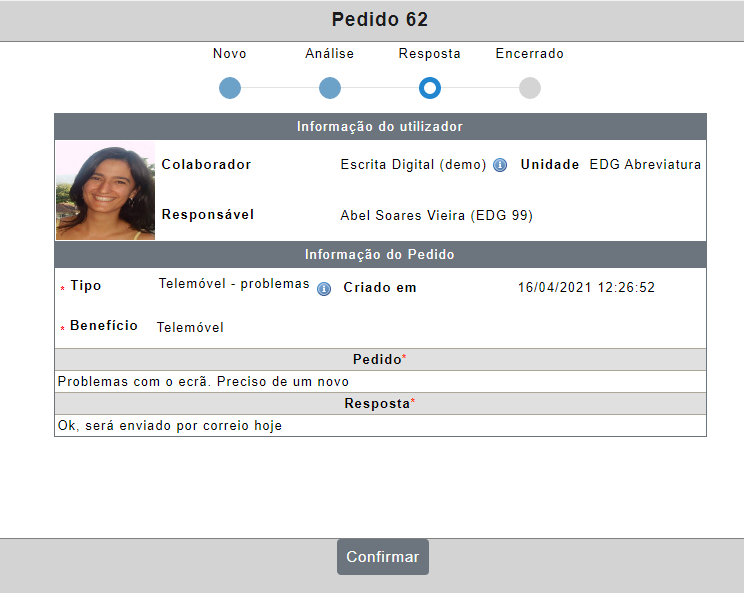Click the Confirmar button
Viewport: 744px width, 594px height.
[382, 557]
